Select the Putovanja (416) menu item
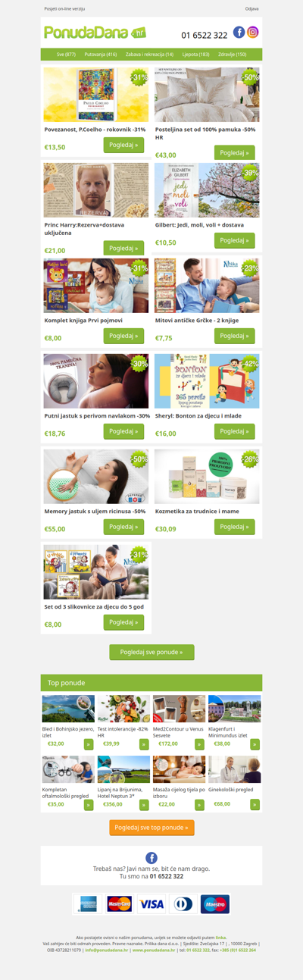303x980 pixels. pyautogui.click(x=101, y=55)
